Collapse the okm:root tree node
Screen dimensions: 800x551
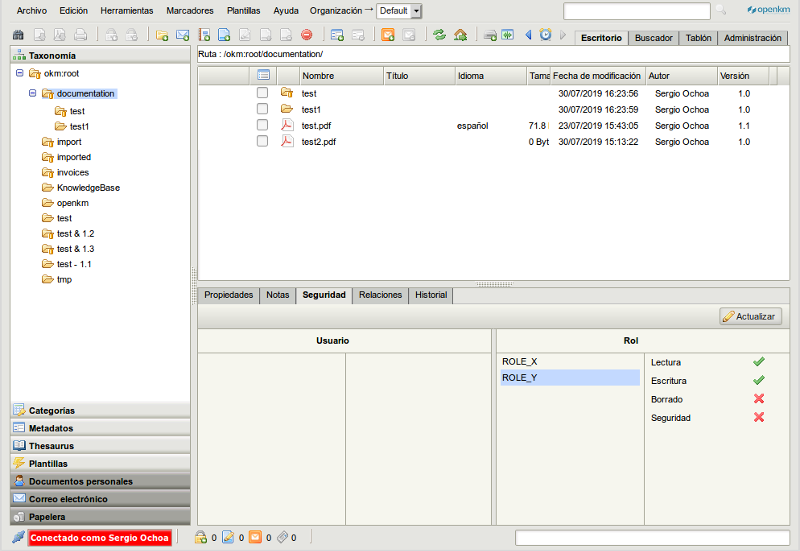tap(20, 73)
